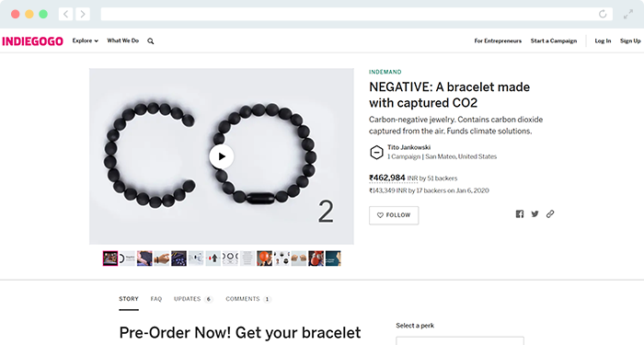Screen dimensions: 644x345
Task: Copy the campaign link icon
Action: click(550, 214)
